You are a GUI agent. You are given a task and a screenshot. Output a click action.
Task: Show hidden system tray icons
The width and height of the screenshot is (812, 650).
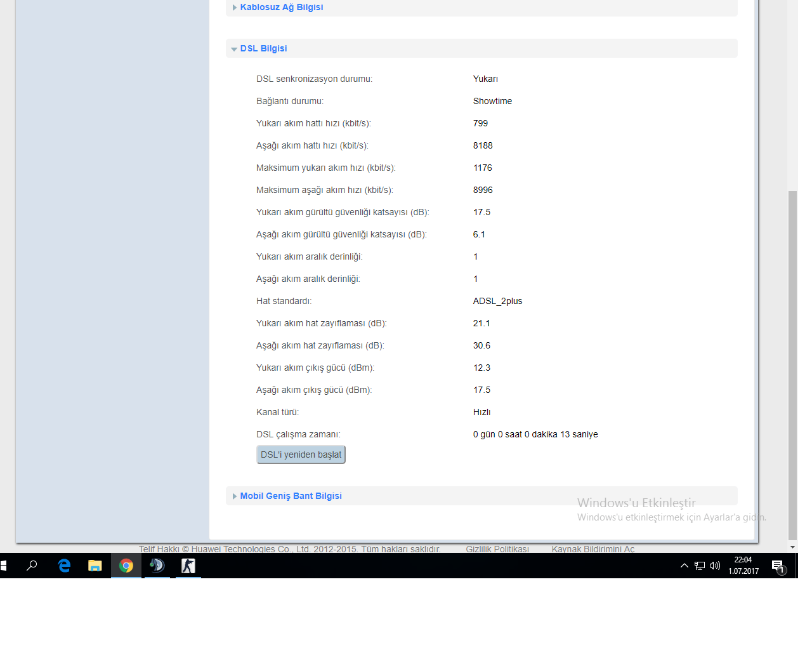pyautogui.click(x=684, y=566)
